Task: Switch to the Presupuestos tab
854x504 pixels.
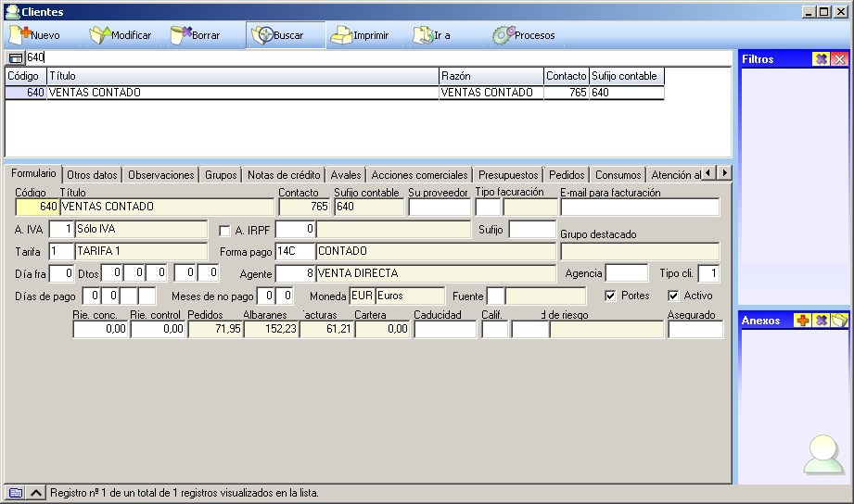Action: click(508, 175)
